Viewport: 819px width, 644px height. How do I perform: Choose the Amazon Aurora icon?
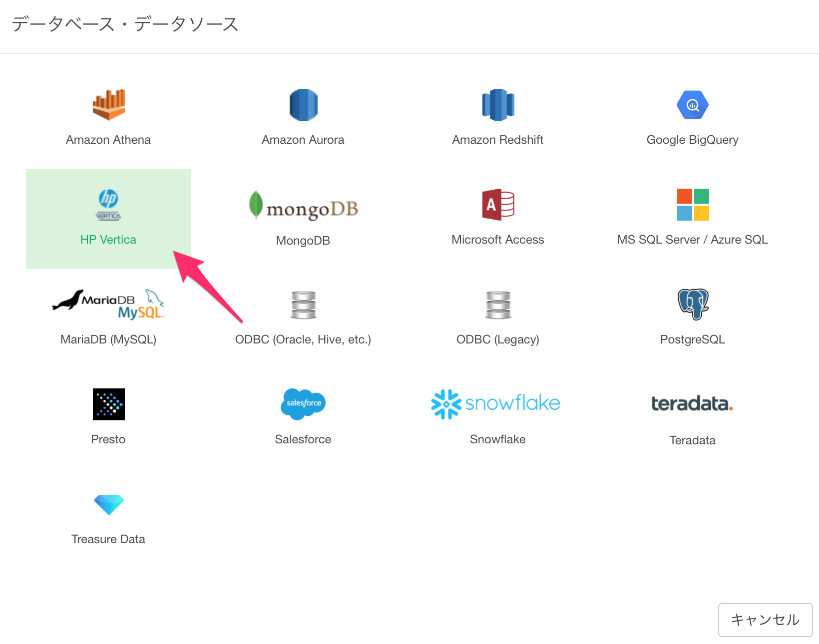[303, 105]
